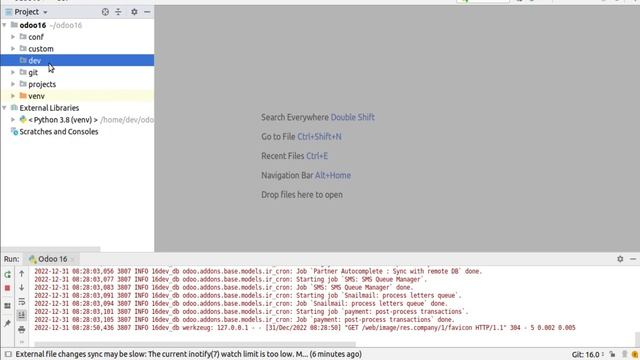Image resolution: width=640 pixels, height=360 pixels.
Task: Close the Odoo 16 run tab
Action: (x=73, y=259)
